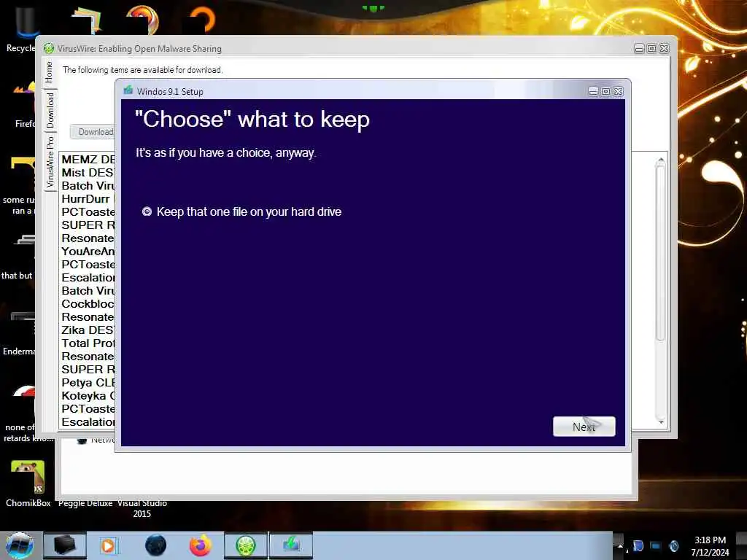Select the Zika DES list entry
This screenshot has height=560, width=747.
coord(88,330)
